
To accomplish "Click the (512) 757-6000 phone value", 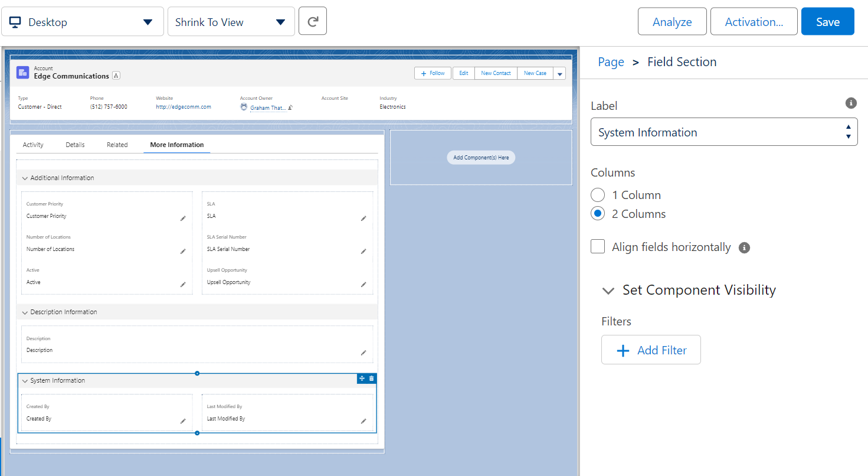I will pos(109,107).
